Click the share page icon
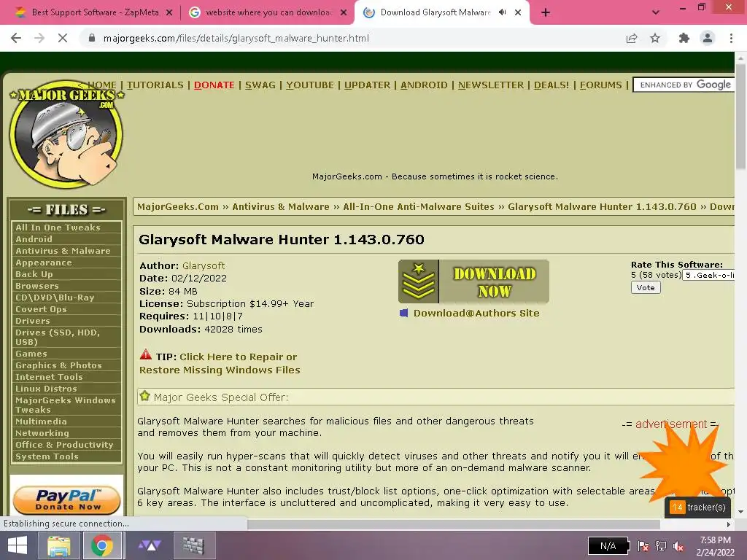Screen dimensions: 747x560 632,38
